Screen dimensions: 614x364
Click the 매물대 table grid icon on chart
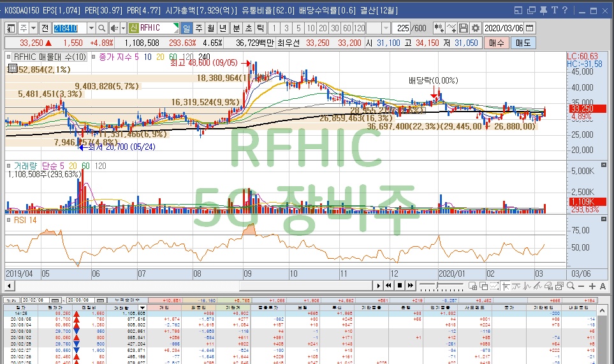point(13,69)
